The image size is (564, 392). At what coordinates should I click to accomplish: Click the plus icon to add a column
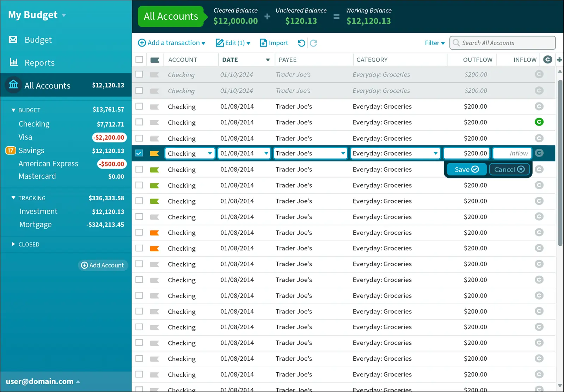coord(559,60)
